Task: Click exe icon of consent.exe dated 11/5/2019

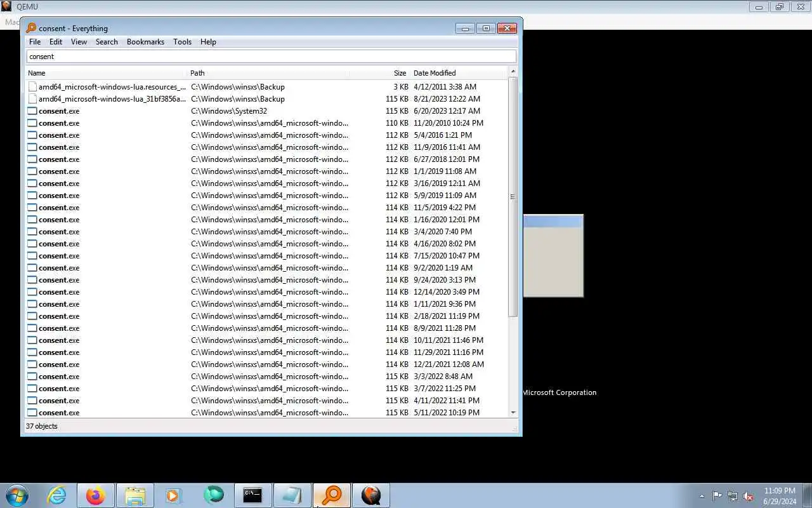Action: (32, 207)
